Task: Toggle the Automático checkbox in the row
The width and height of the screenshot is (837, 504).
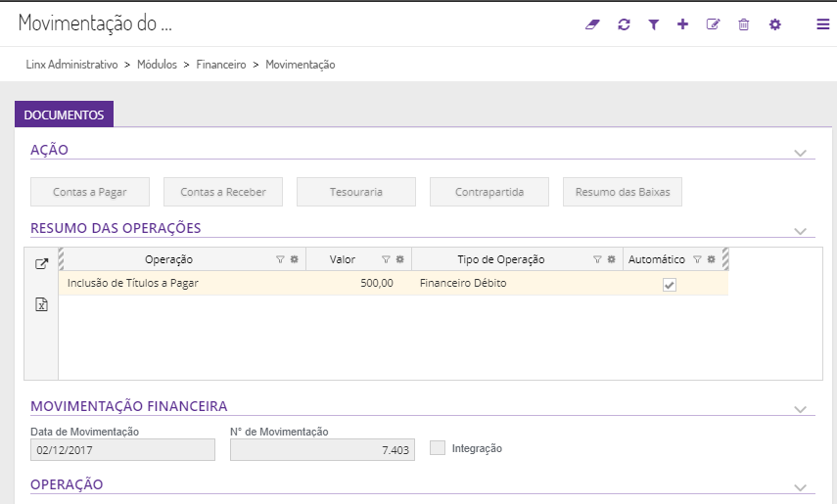Action: click(670, 285)
